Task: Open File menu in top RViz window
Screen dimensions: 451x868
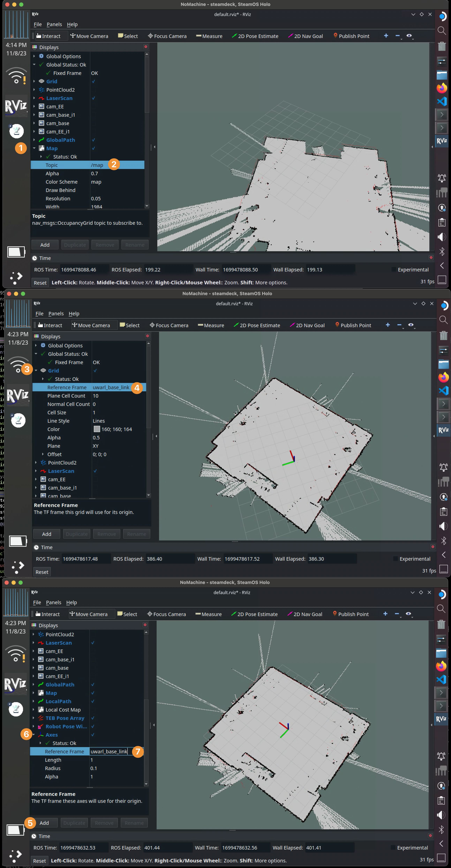Action: [38, 25]
